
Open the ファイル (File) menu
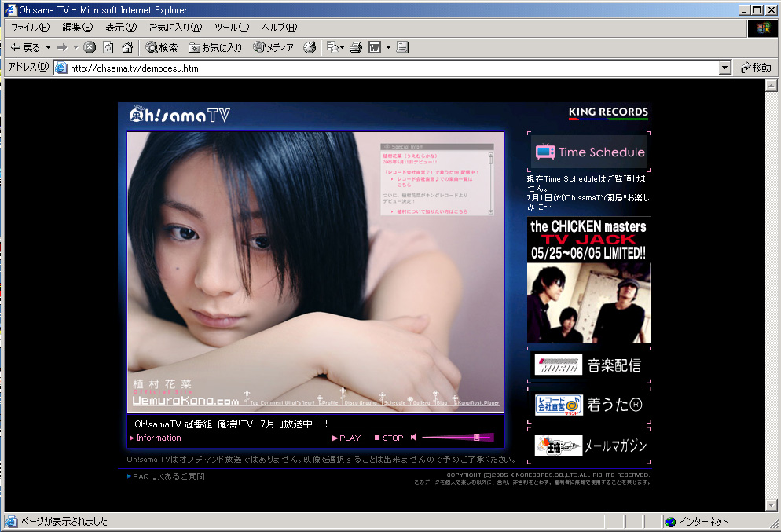point(30,28)
